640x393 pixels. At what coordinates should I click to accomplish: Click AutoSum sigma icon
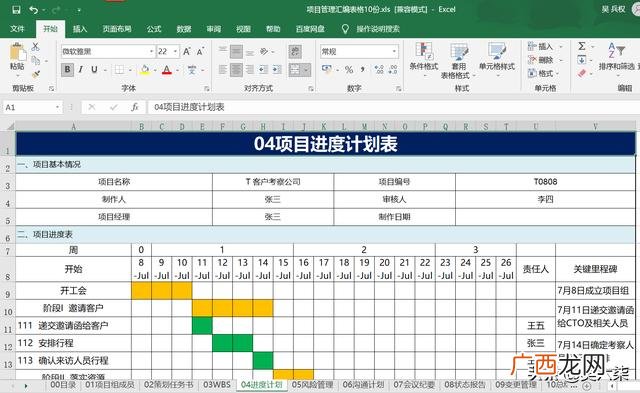(x=582, y=47)
